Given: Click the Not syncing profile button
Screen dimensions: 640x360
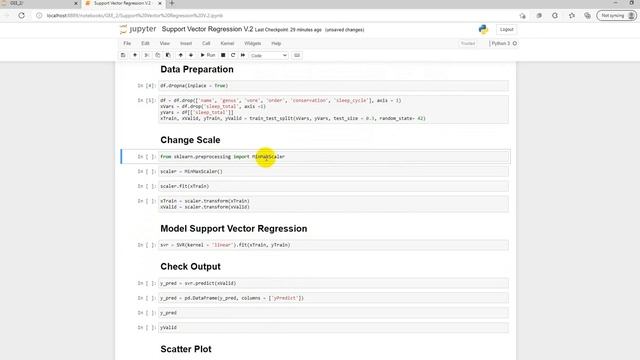Looking at the screenshot, I should click(x=617, y=16).
